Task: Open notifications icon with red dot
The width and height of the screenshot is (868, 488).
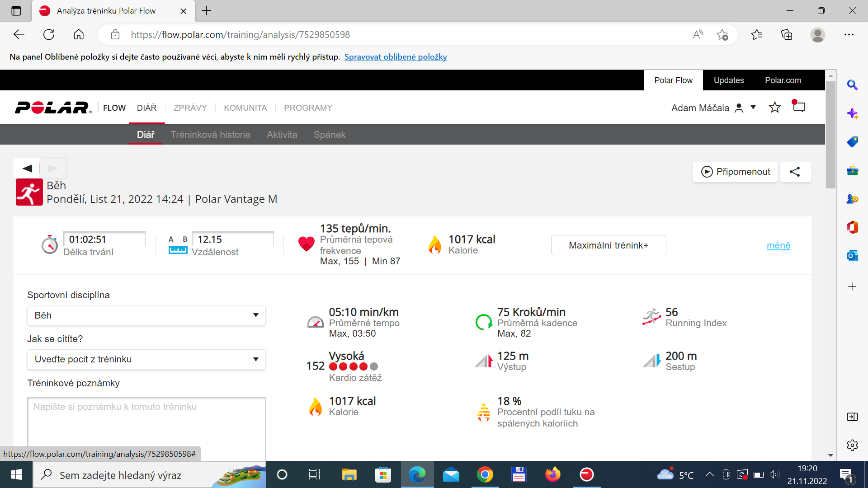Action: pyautogui.click(x=799, y=107)
